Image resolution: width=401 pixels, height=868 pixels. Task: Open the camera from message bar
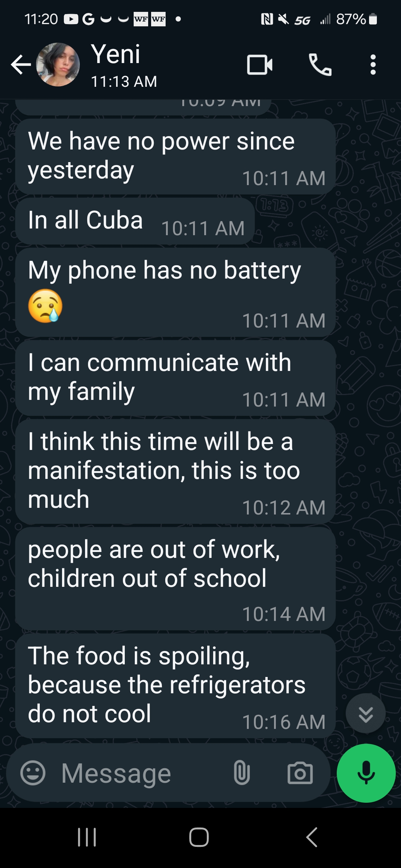click(300, 773)
